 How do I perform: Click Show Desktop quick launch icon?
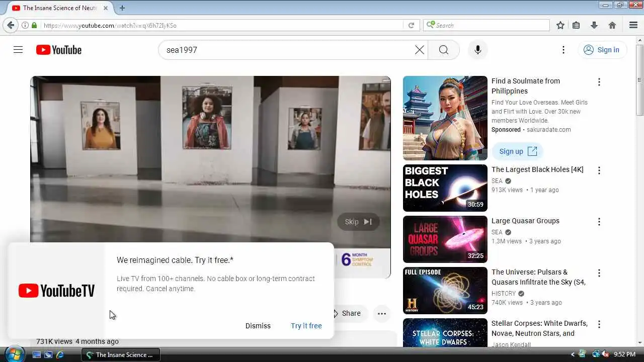click(37, 354)
